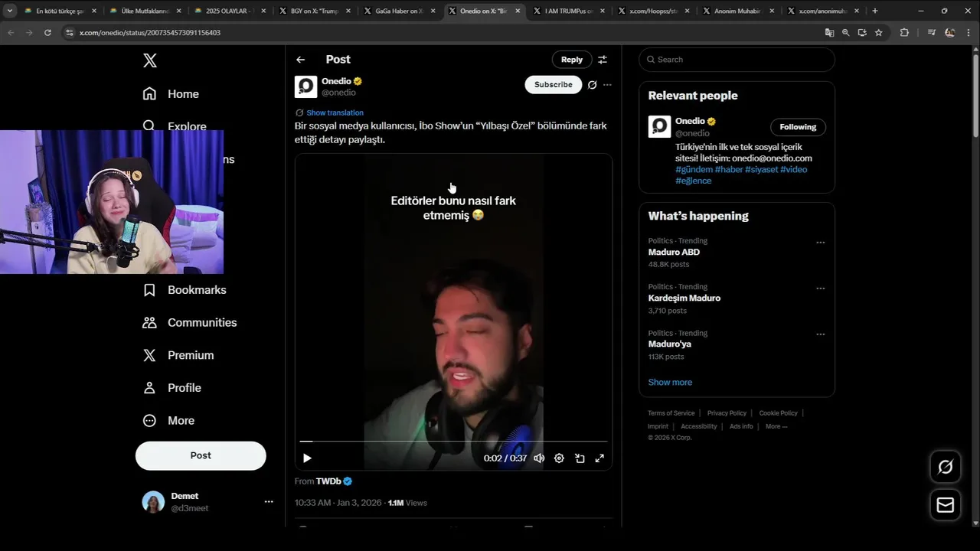
Task: Open Terms of Service link
Action: [x=671, y=413]
